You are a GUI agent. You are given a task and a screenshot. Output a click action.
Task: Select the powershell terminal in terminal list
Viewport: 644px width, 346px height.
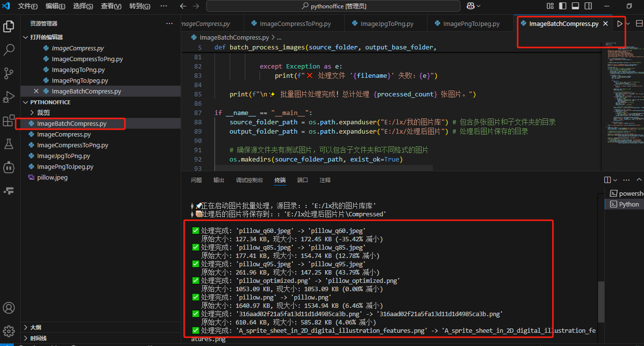(624, 193)
